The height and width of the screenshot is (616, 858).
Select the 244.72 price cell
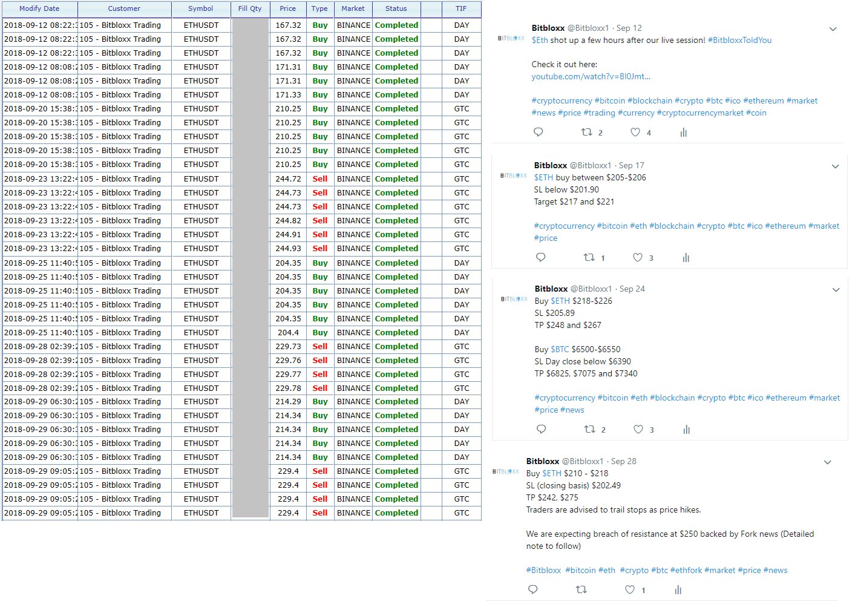click(x=288, y=179)
